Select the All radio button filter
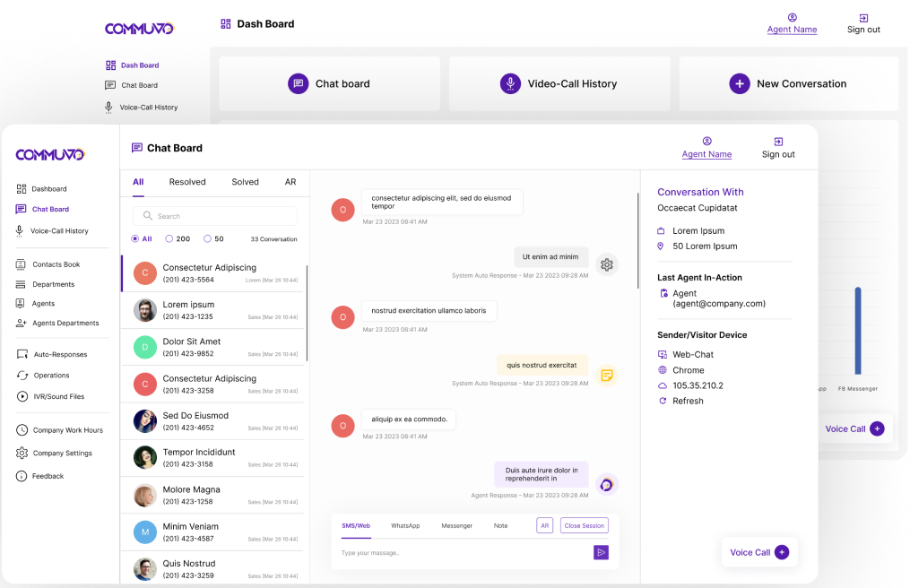This screenshot has width=910, height=588. click(135, 239)
